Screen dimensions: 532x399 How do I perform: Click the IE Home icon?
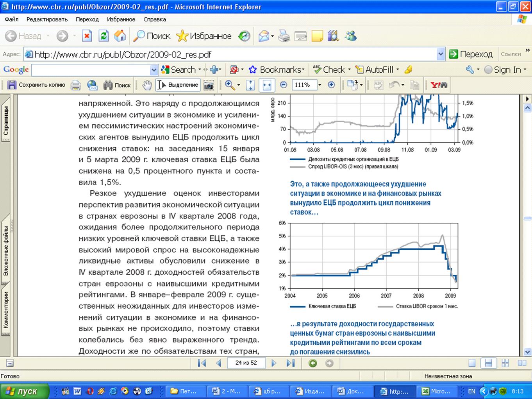(120, 36)
